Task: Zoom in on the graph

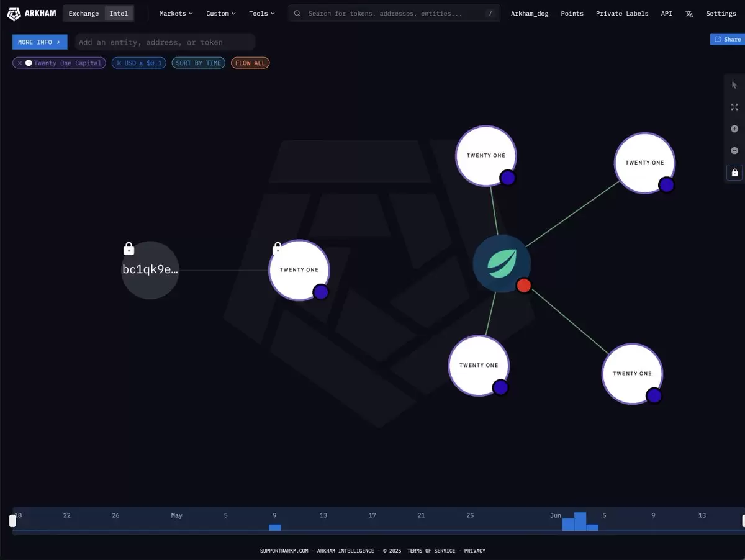Action: (x=734, y=129)
